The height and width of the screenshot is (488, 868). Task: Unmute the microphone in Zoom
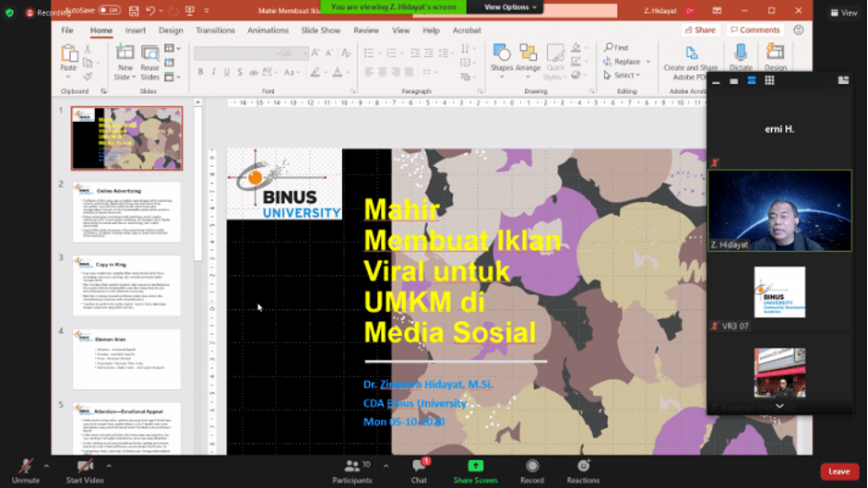tap(26, 472)
